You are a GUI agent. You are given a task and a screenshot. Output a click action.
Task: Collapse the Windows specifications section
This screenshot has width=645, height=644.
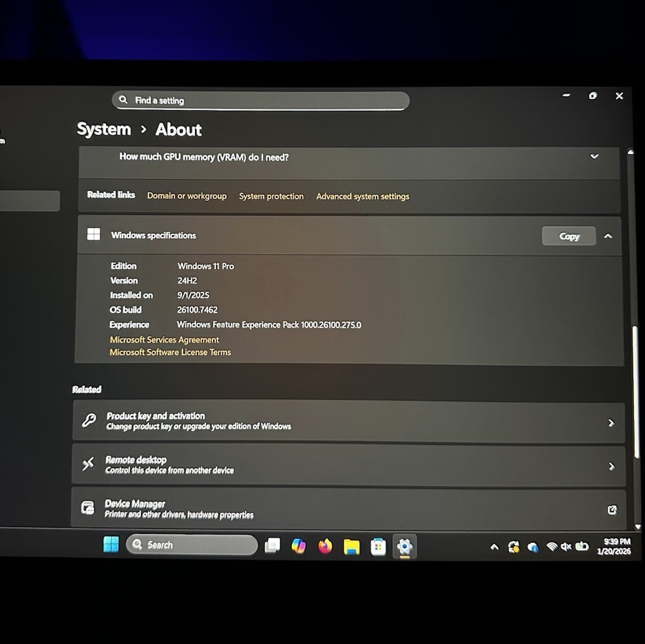pyautogui.click(x=608, y=236)
